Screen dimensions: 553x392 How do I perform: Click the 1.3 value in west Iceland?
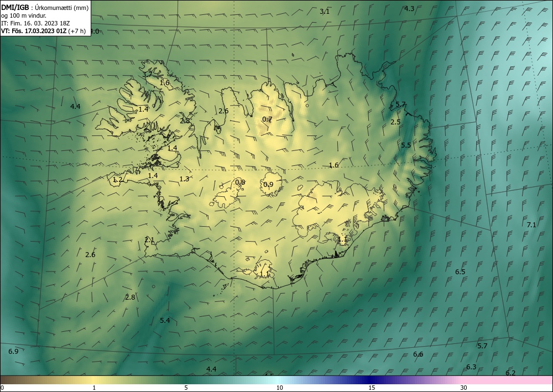(x=185, y=179)
